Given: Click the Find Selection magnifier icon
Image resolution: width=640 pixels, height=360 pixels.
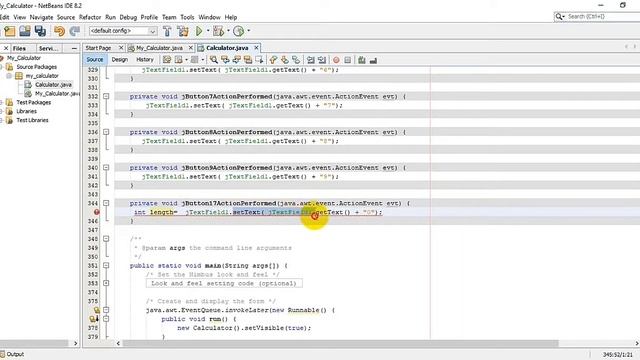Looking at the screenshot, I should 214,60.
